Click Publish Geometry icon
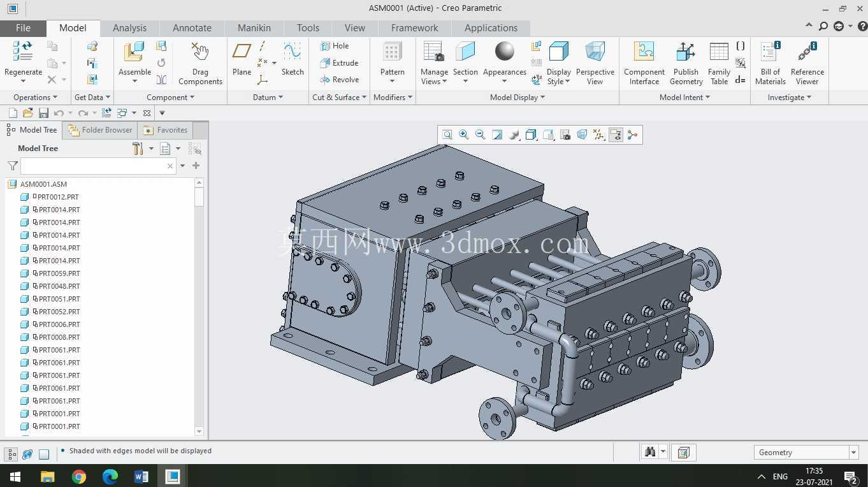The height and width of the screenshot is (487, 868). coord(686,52)
